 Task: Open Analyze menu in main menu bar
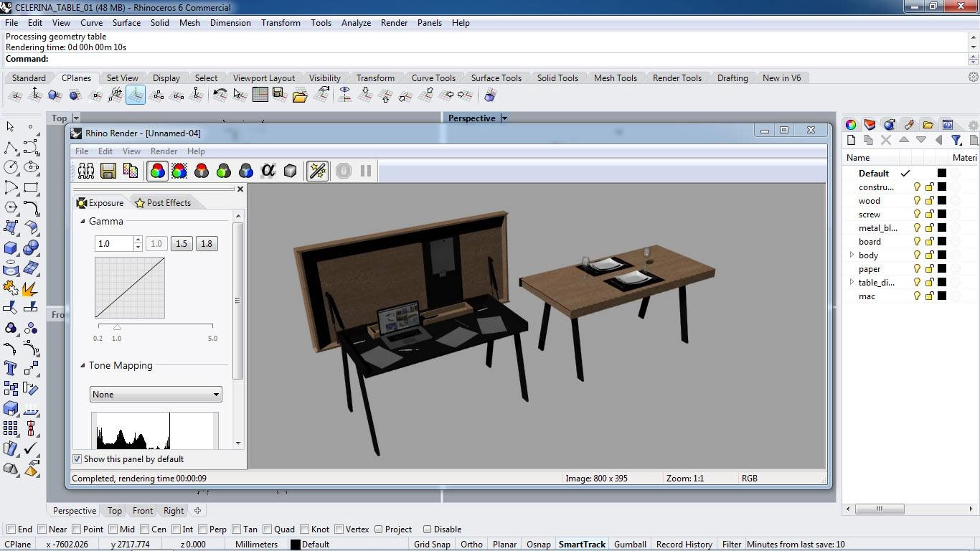(356, 23)
